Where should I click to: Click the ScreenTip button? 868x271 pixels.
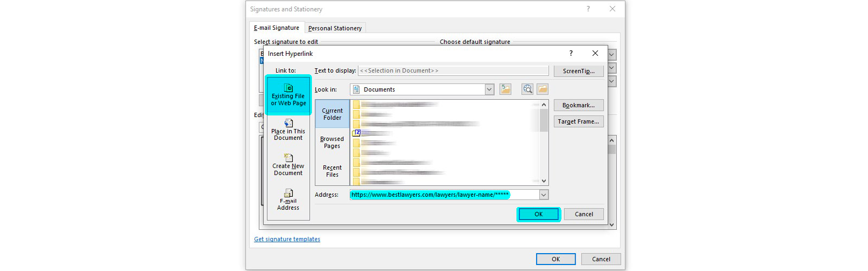578,71
